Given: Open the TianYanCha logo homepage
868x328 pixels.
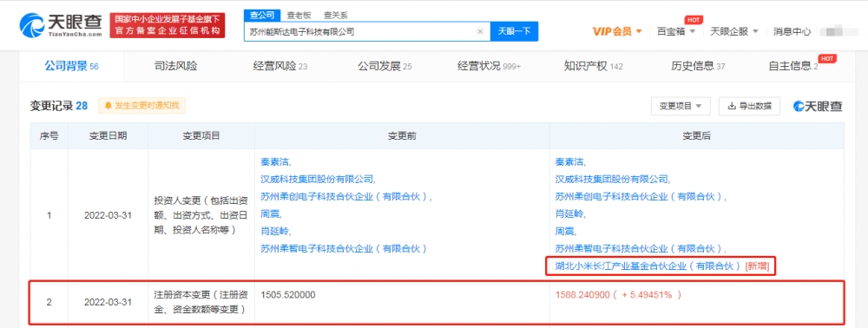Looking at the screenshot, I should click(x=61, y=24).
